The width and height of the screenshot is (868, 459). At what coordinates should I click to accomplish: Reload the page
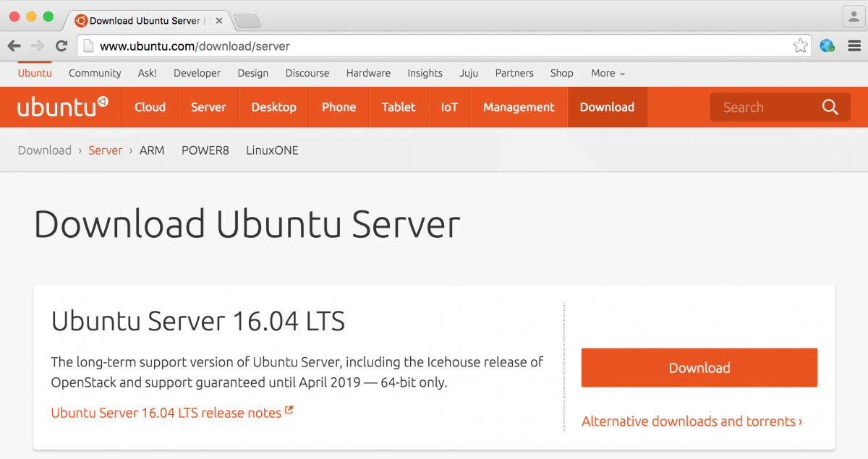coord(61,45)
